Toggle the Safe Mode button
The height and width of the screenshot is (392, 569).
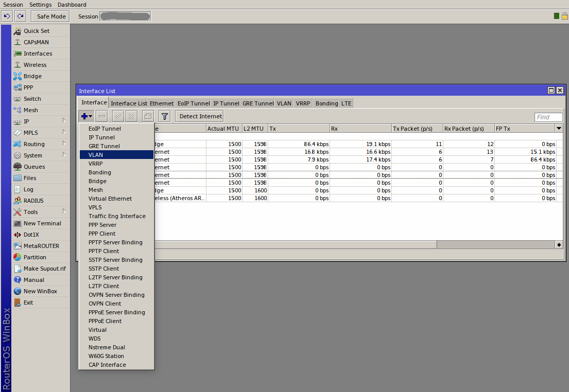tap(51, 16)
